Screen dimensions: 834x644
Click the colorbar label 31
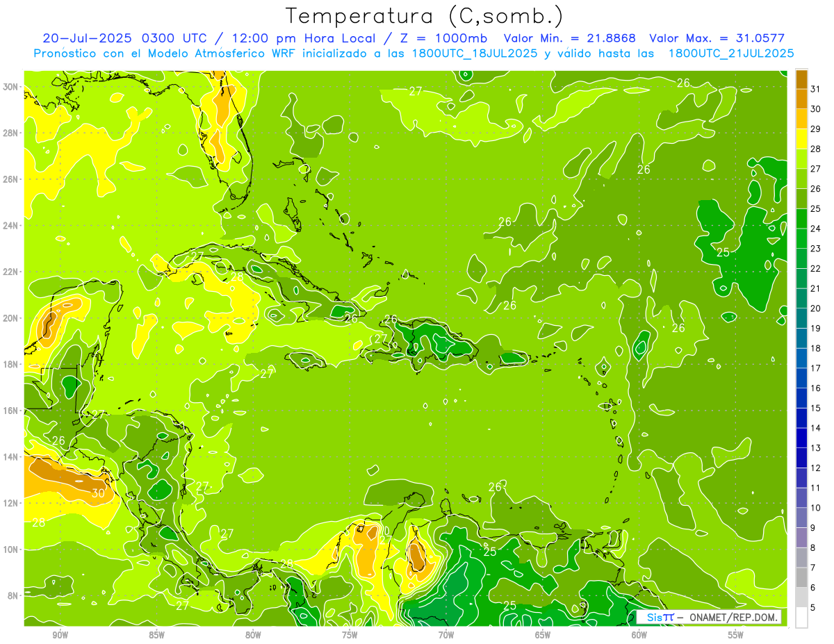pos(816,89)
